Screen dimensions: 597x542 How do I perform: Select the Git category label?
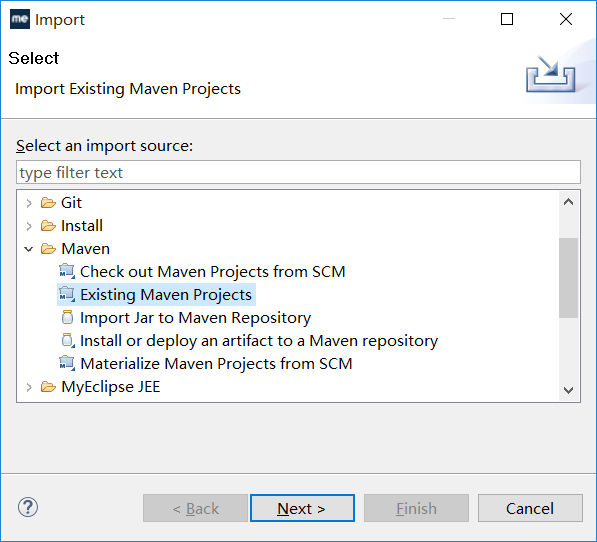tap(71, 203)
